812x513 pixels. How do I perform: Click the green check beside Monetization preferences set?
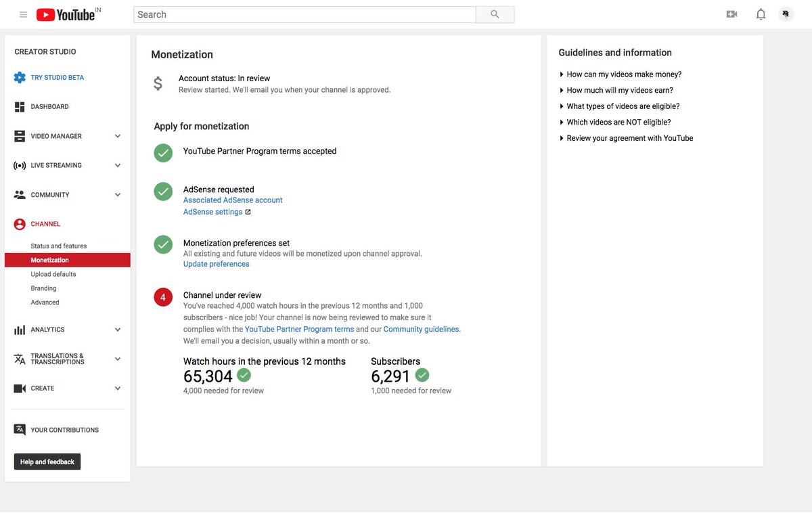point(163,244)
